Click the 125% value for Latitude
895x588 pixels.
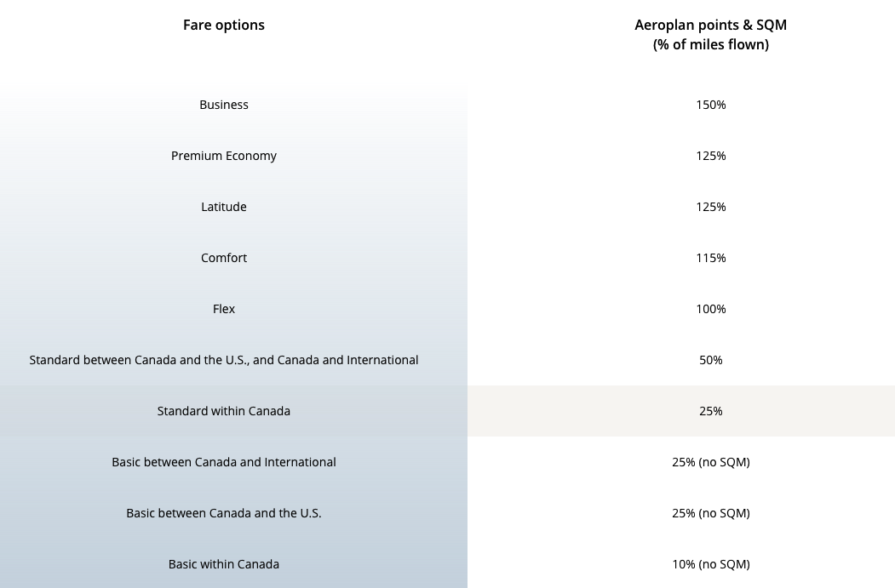[710, 207]
